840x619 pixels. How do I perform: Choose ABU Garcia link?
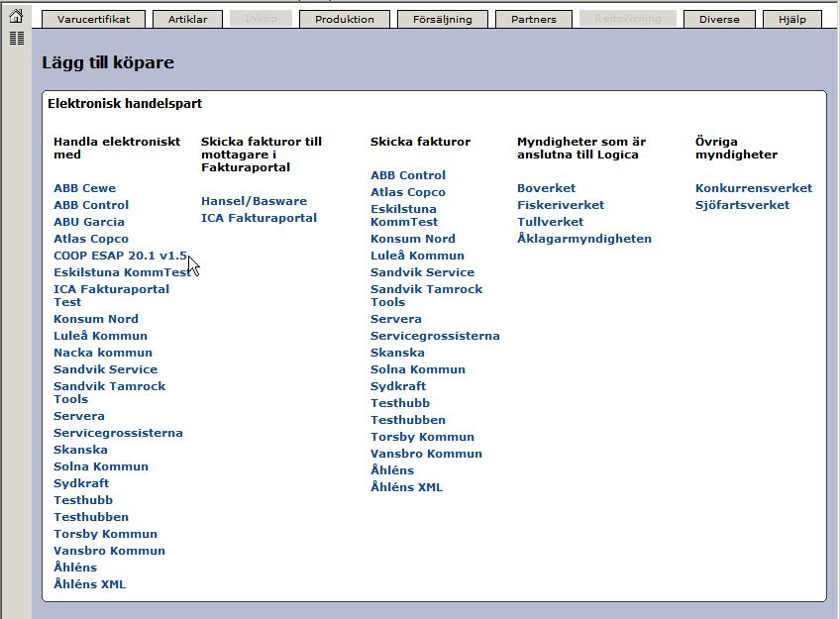coord(89,222)
